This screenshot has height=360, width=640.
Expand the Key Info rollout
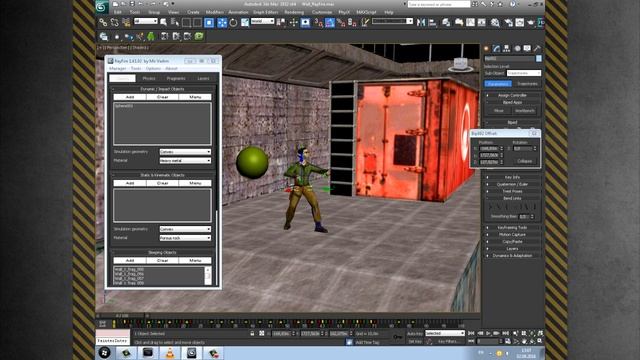click(x=512, y=177)
